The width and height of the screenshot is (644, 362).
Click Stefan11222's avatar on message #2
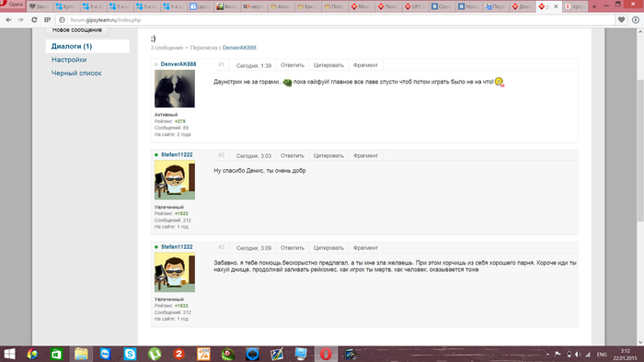click(175, 180)
